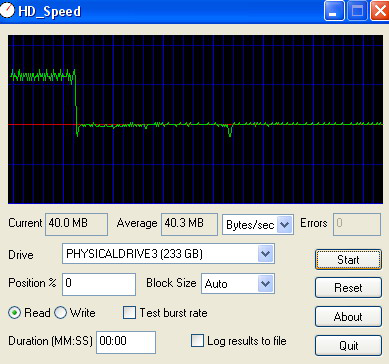Image resolution: width=389 pixels, height=364 pixels.
Task: Close the HD_Speed window
Action: click(x=380, y=11)
